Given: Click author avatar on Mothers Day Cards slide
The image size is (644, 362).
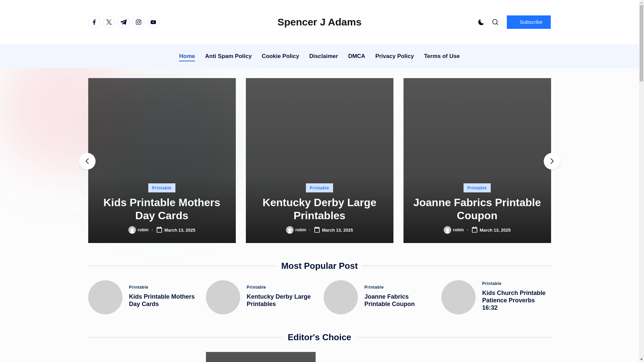Looking at the screenshot, I should [132, 230].
